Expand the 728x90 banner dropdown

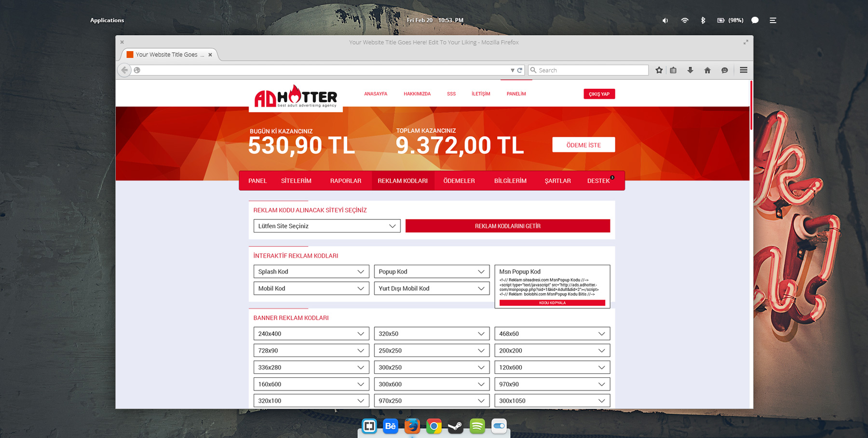coord(312,351)
